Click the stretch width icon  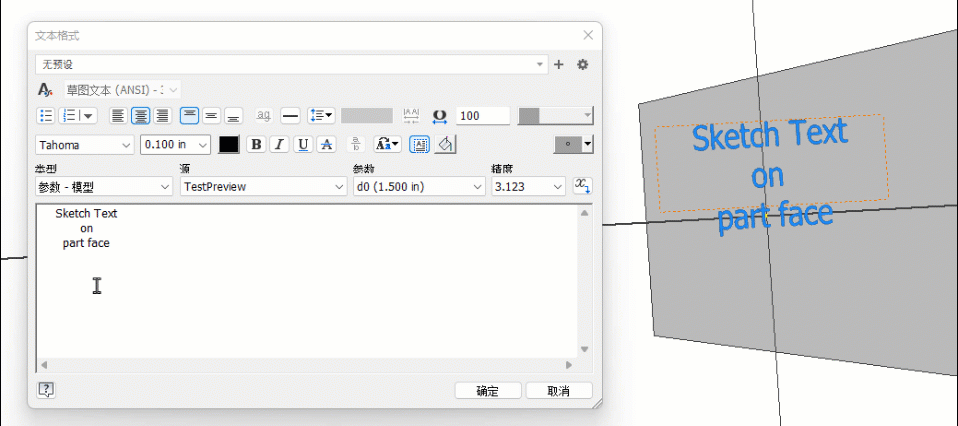click(440, 115)
